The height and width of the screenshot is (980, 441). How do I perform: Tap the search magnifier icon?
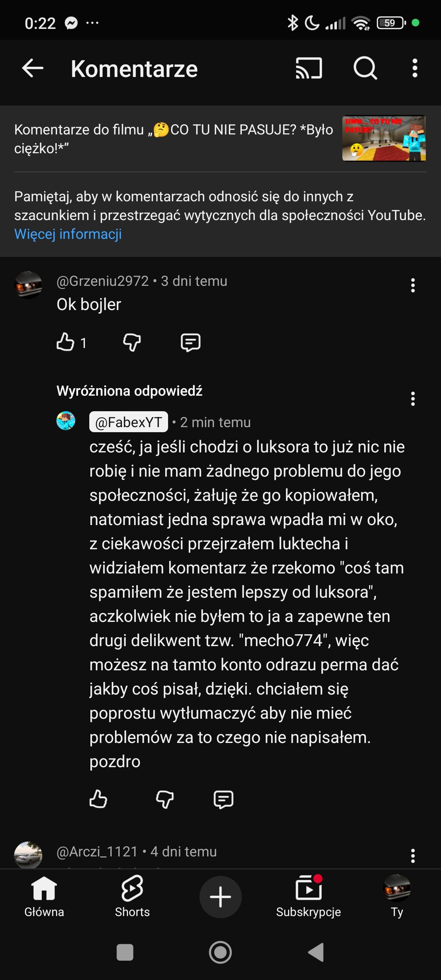365,69
